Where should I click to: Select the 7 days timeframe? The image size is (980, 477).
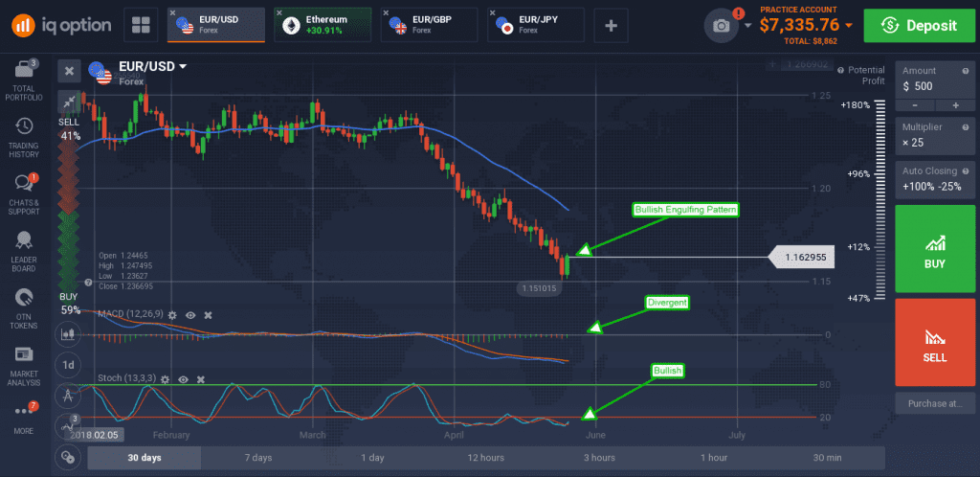pyautogui.click(x=258, y=458)
